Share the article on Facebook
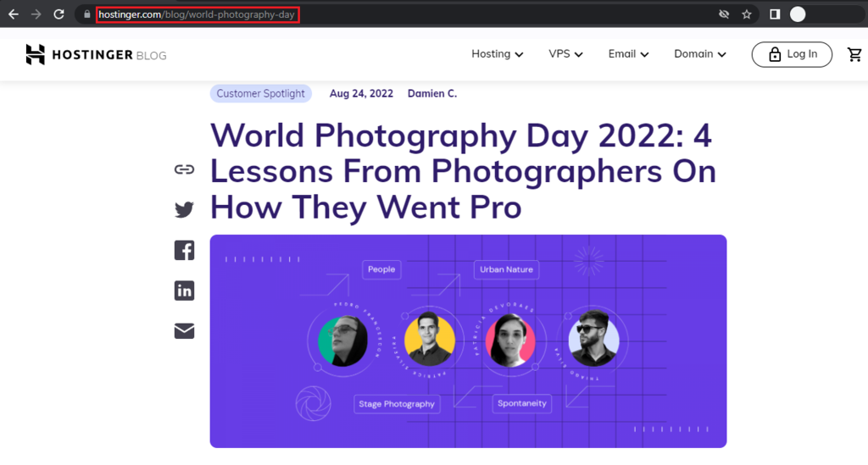This screenshot has height=465, width=868. click(x=184, y=250)
